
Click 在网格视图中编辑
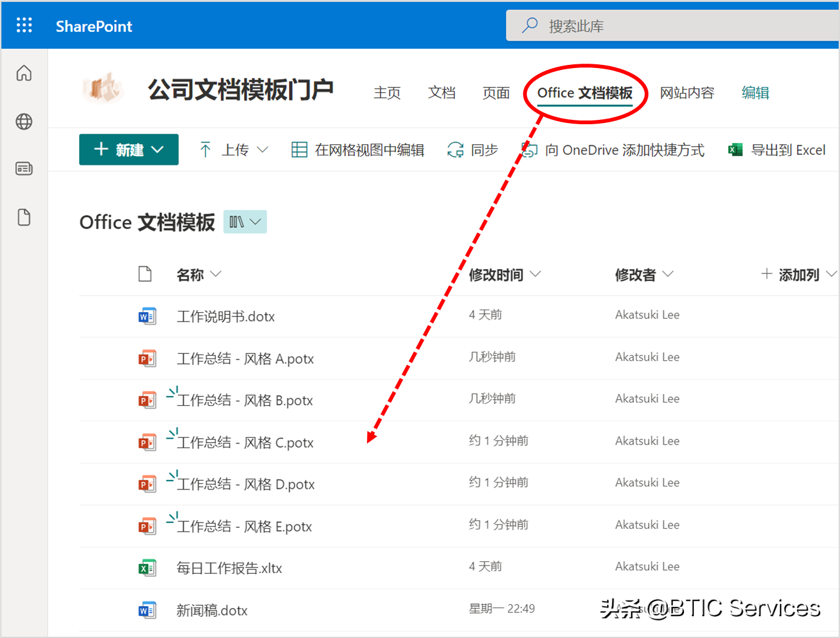[x=369, y=150]
